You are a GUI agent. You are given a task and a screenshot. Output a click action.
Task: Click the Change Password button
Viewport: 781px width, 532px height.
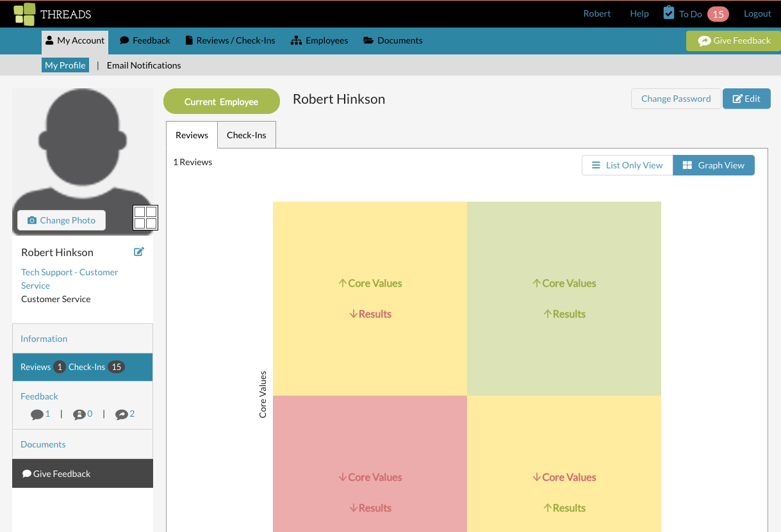pyautogui.click(x=676, y=99)
